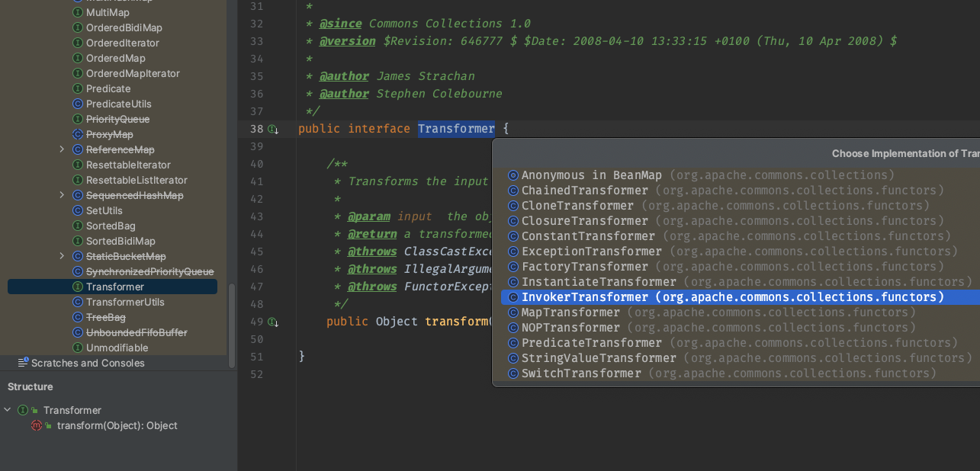Click the transform(Object) method icon in Structure
This screenshot has width=980, height=471.
coord(37,426)
